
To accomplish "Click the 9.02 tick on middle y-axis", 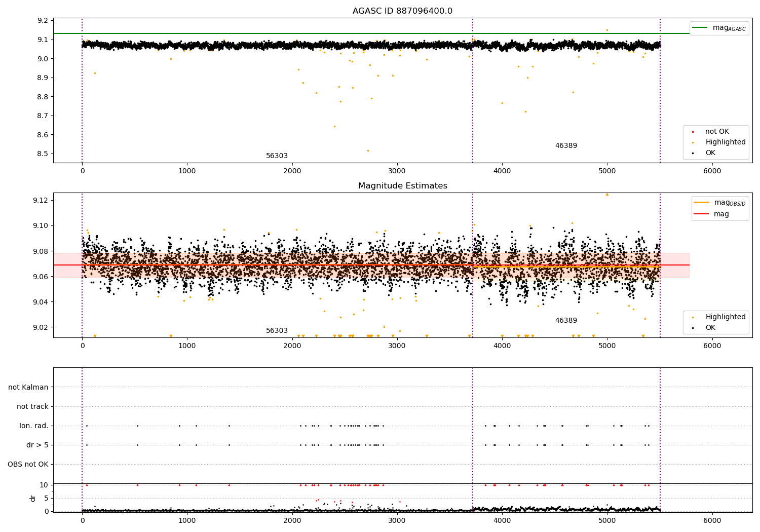I will click(42, 327).
